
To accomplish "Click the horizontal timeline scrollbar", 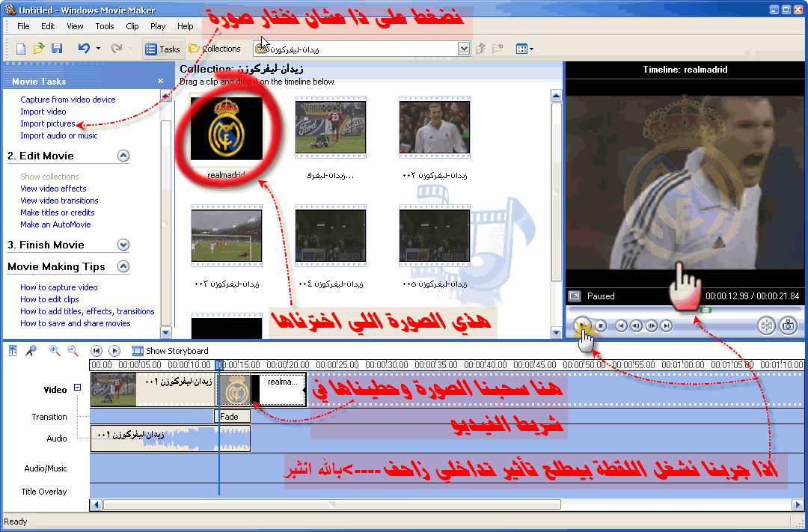I will pos(332,504).
